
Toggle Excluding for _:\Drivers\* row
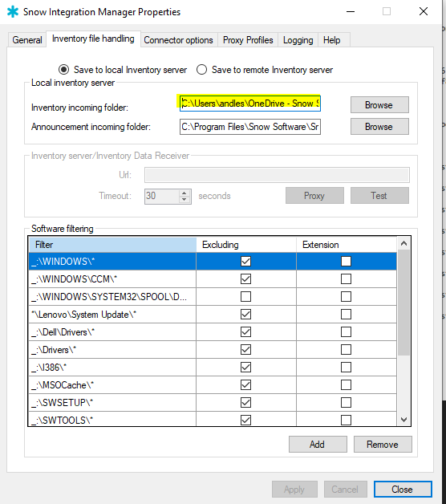[245, 350]
